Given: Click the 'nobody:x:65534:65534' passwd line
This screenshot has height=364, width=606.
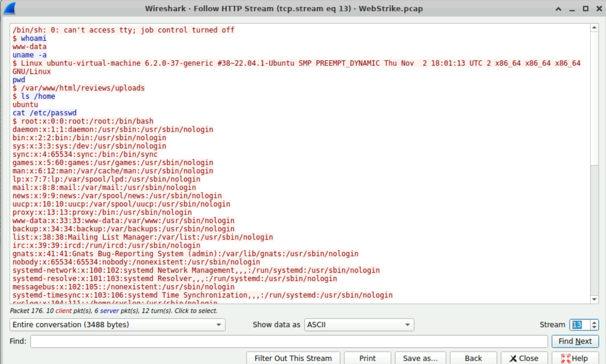Looking at the screenshot, I should tap(136, 262).
